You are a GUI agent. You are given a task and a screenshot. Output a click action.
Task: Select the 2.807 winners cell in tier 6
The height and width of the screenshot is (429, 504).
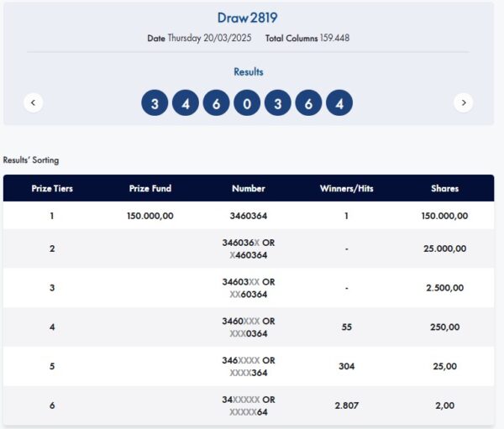[346, 405]
